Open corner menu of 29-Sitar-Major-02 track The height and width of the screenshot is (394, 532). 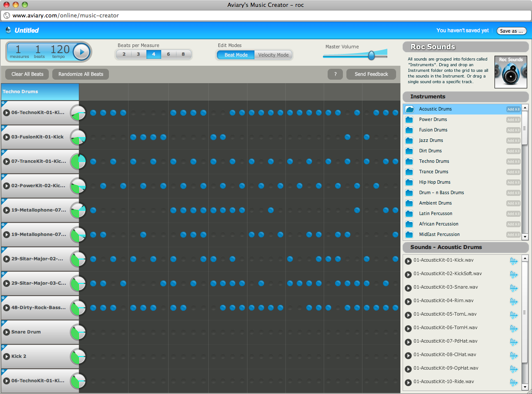3,249
